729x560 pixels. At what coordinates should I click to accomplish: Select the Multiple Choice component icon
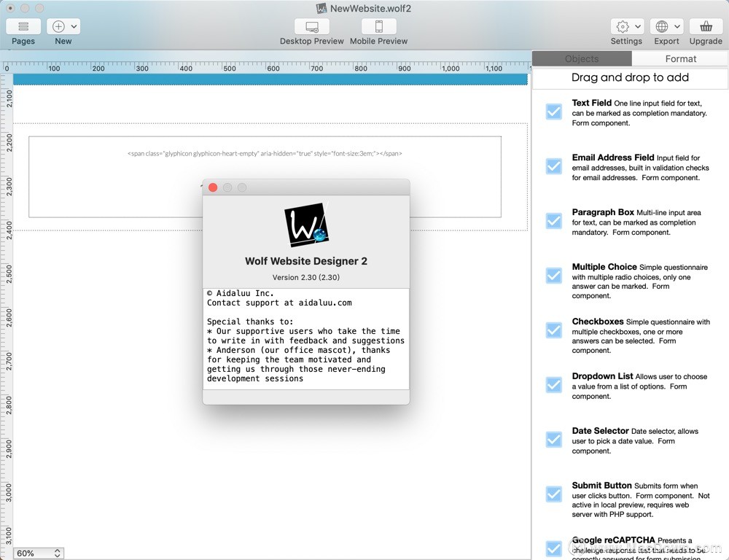tap(554, 276)
